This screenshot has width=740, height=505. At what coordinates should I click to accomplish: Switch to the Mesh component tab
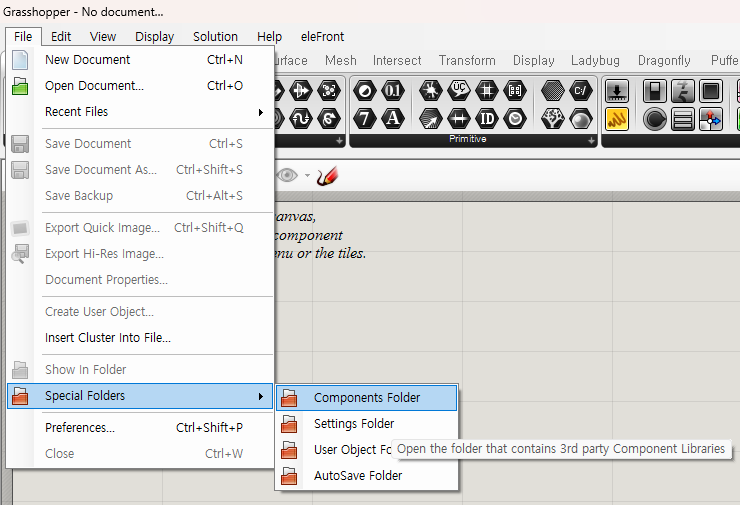[x=341, y=60]
